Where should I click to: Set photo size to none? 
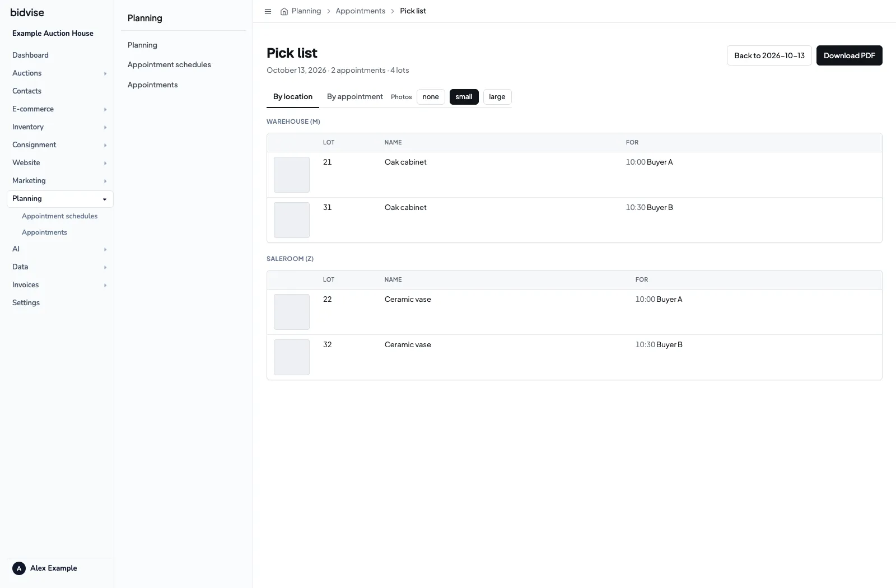pos(431,97)
